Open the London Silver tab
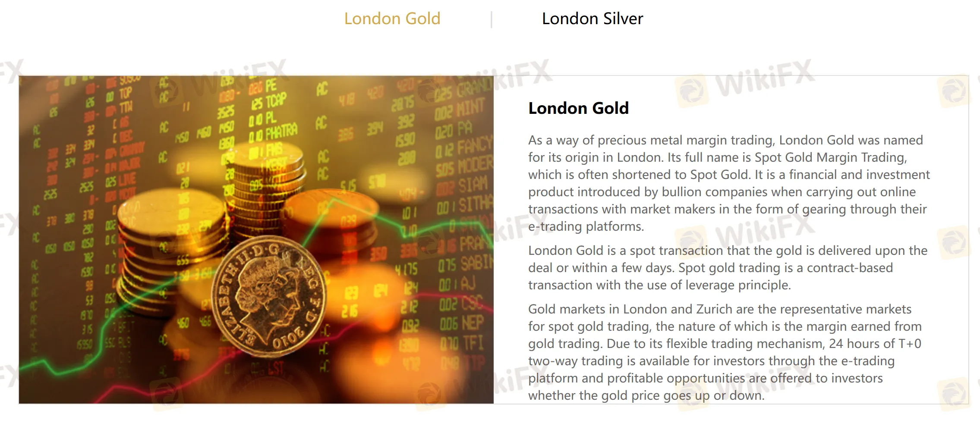Image resolution: width=980 pixels, height=423 pixels. point(592,19)
